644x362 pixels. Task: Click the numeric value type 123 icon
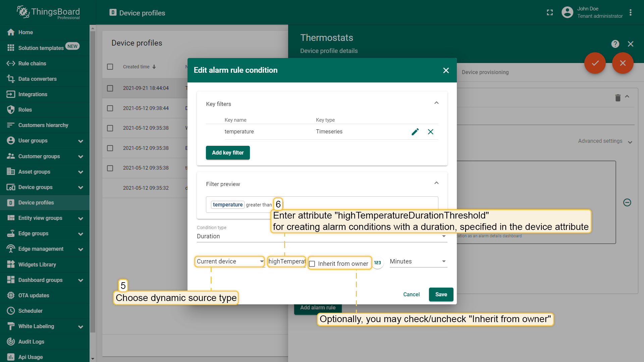[378, 262]
